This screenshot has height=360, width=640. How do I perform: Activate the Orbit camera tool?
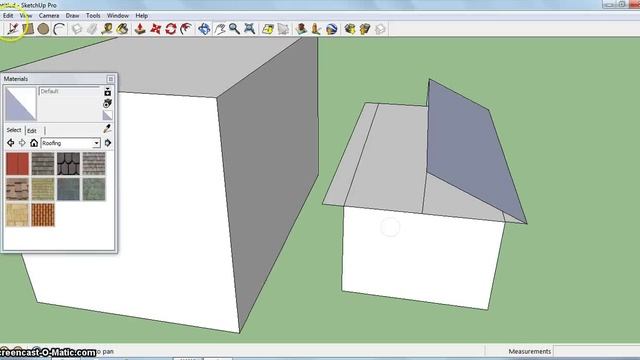pyautogui.click(x=204, y=29)
